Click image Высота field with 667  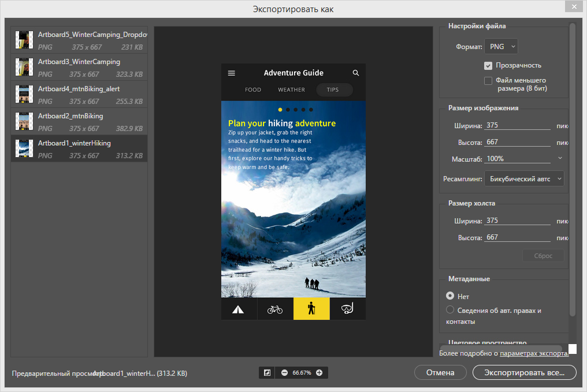[517, 142]
